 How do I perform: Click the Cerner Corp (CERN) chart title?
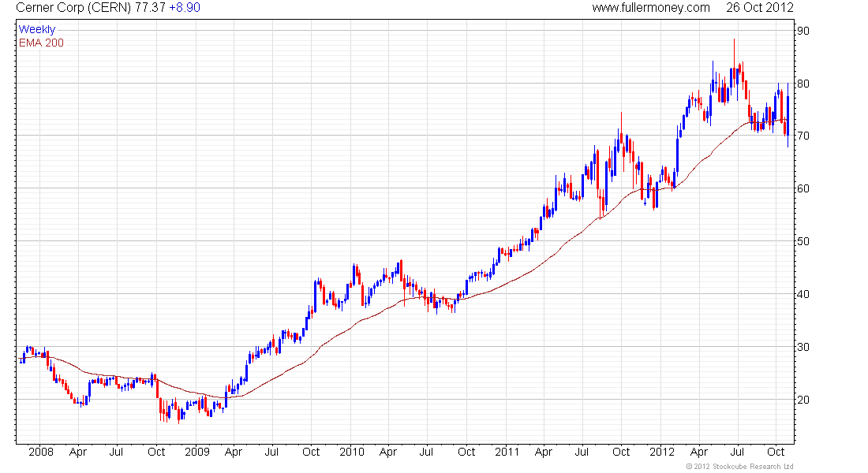(x=73, y=8)
